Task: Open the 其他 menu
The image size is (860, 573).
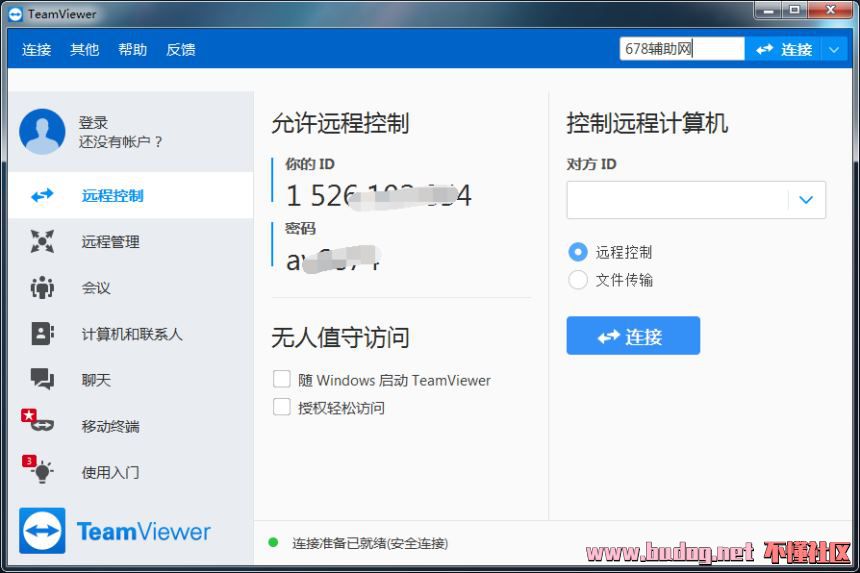Action: pyautogui.click(x=84, y=50)
